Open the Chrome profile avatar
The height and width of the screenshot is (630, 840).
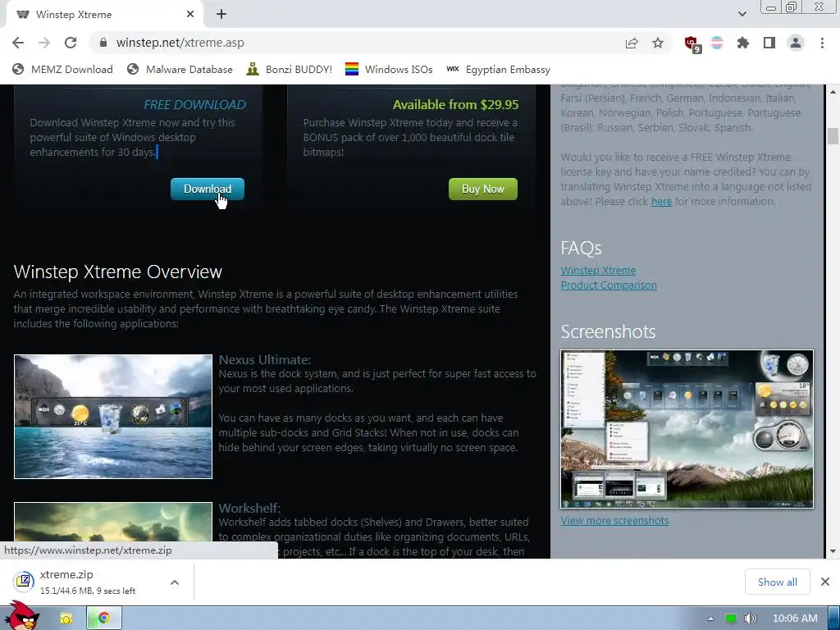tap(796, 43)
